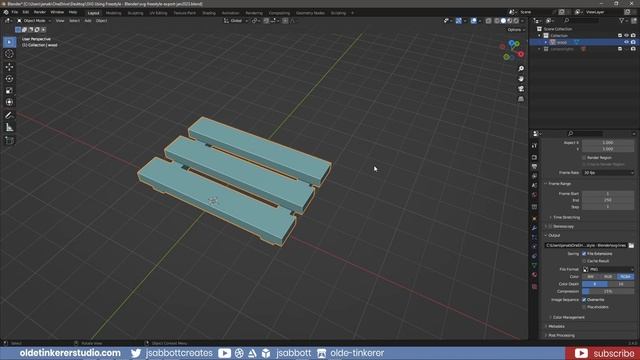Open the Frame Rate dropdown
Viewport: 640px width, 360px height.
point(608,173)
